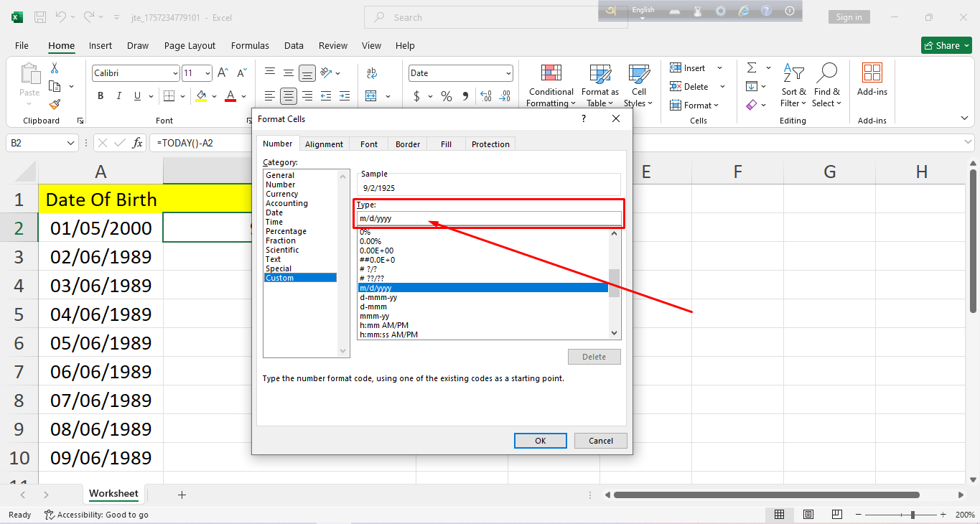Expand the Name Box dropdown

click(70, 144)
